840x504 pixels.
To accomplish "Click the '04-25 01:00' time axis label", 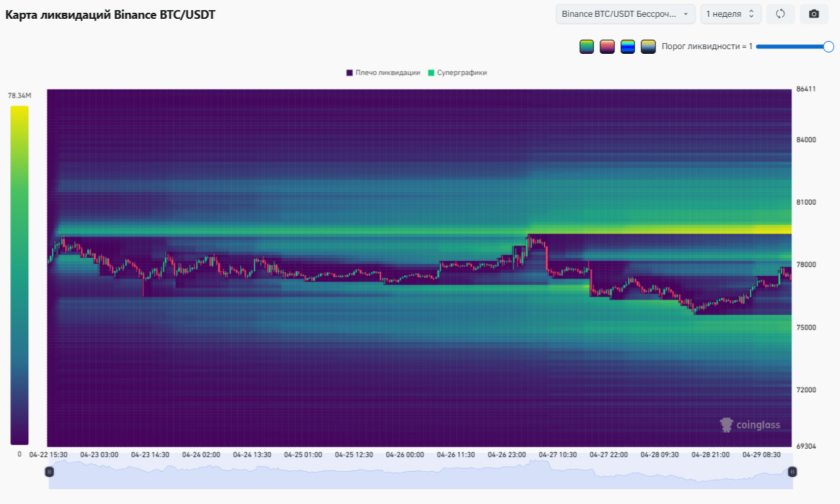I will (303, 455).
